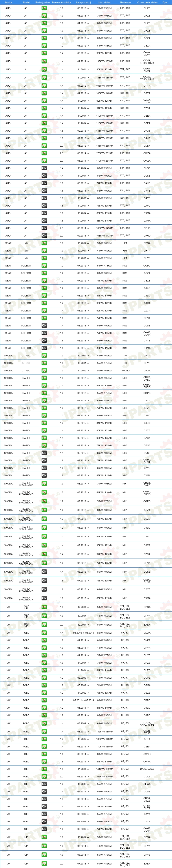
Task: Select the power value 63kW / 85KM
Action: [104, 723]
